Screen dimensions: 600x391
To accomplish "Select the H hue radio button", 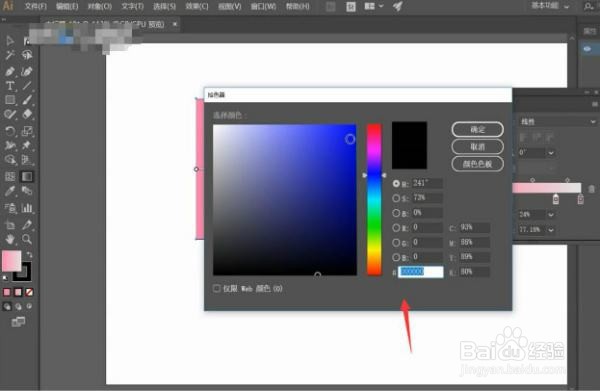I will (x=396, y=184).
